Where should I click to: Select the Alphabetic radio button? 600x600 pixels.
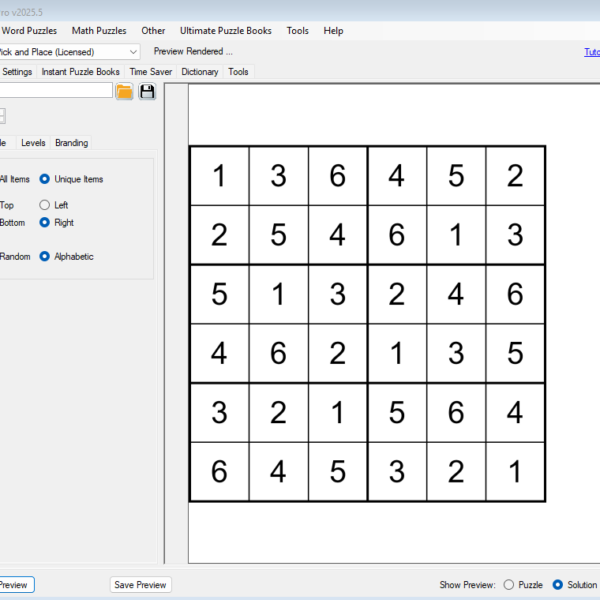(45, 256)
